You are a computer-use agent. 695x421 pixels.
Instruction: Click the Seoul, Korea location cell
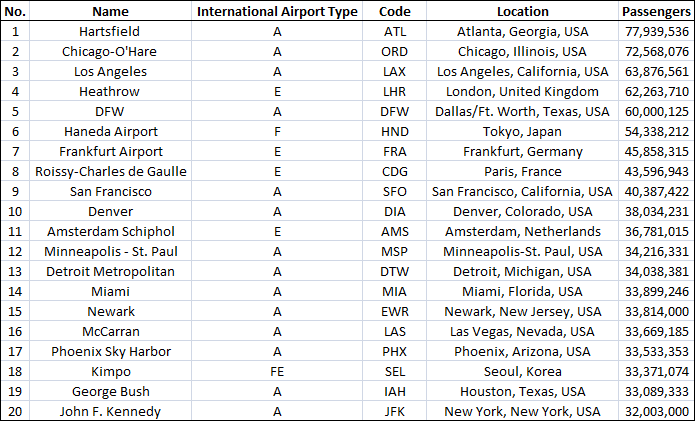pyautogui.click(x=523, y=371)
